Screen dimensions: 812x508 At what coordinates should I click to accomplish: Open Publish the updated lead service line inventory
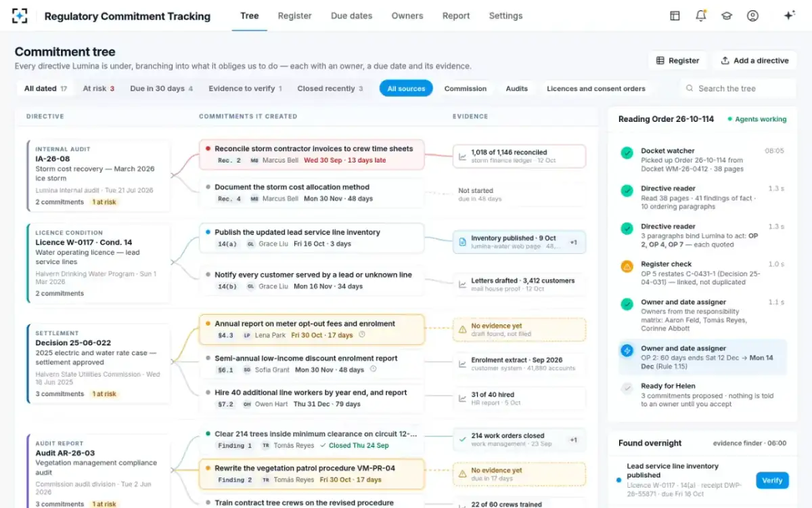tap(312, 238)
